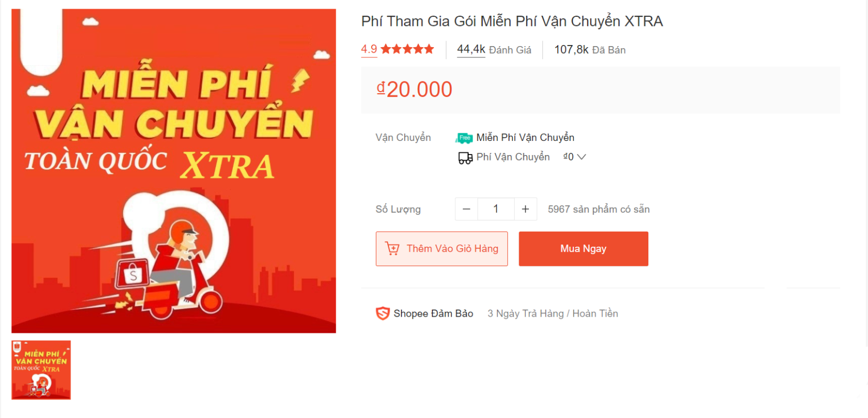Click 3 Ngày Trả Hàng / Hoàn Tiền
This screenshot has width=868, height=418.
tap(553, 313)
